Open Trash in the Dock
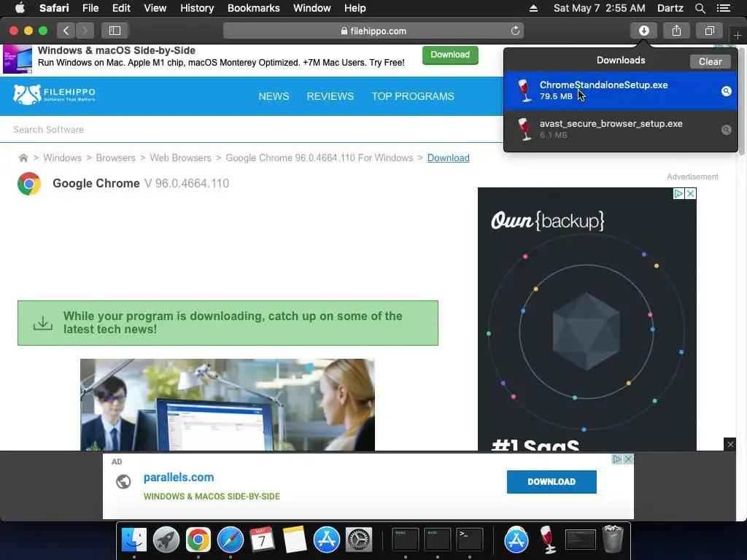The height and width of the screenshot is (560, 747). point(613,539)
